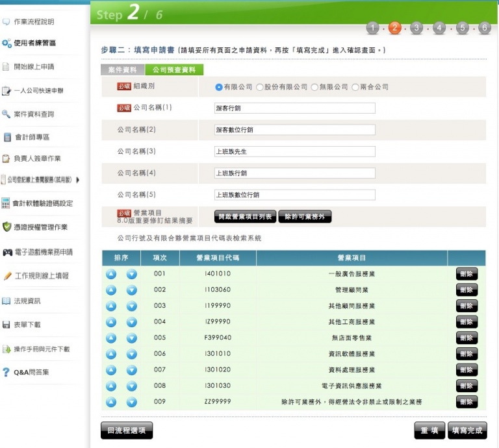Screen dimensions: 499x448
Task: Click the magnifier icon for 案件資料查詢
Action: 6,114
